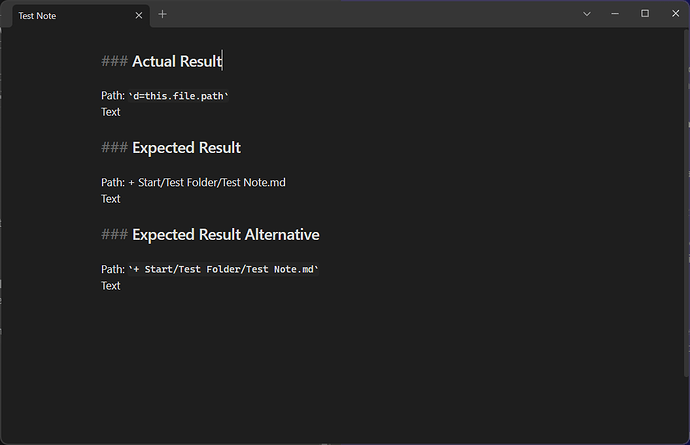Maximize the application window
This screenshot has width=690, height=445.
645,14
